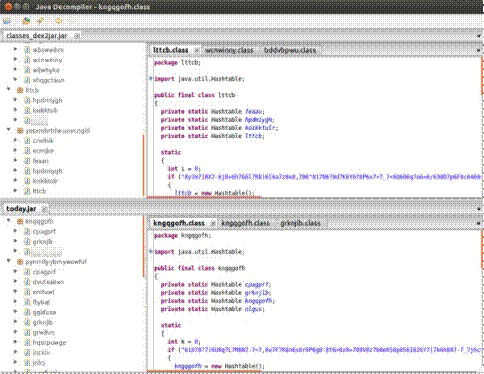Expand the wbswebm class node

pyautogui.click(x=15, y=50)
